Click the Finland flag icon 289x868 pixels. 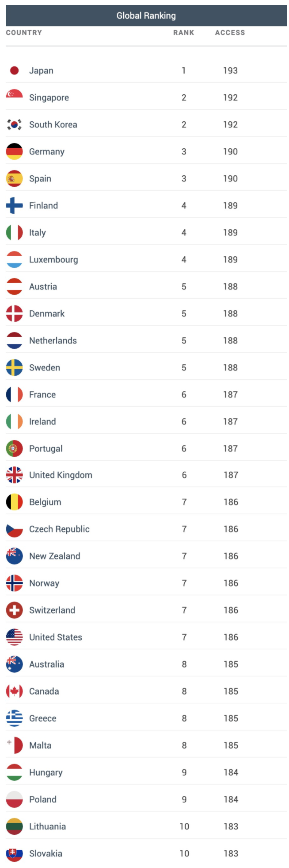tap(15, 205)
